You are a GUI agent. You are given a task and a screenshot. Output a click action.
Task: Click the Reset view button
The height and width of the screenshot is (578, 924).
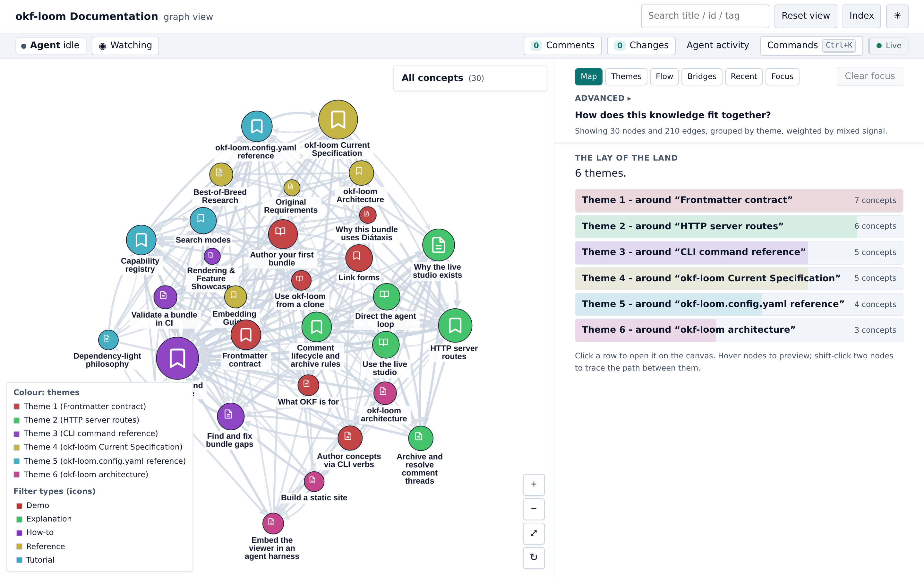click(x=805, y=16)
